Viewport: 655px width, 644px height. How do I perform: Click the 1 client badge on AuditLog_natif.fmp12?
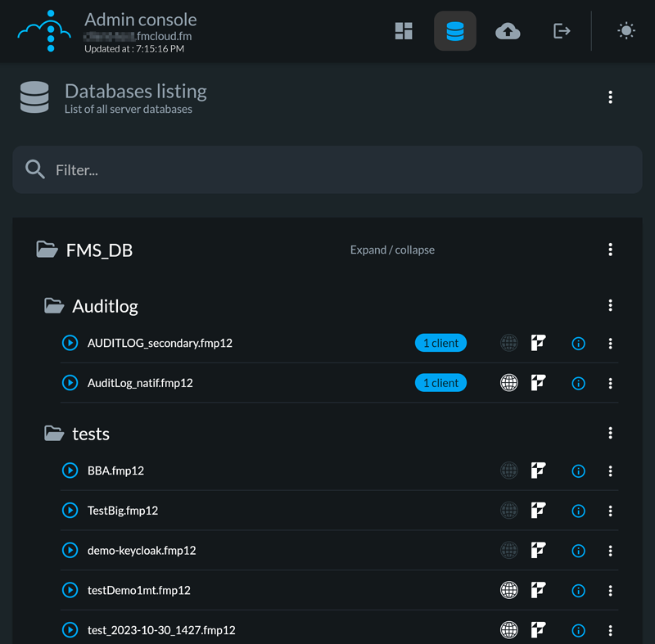(440, 383)
